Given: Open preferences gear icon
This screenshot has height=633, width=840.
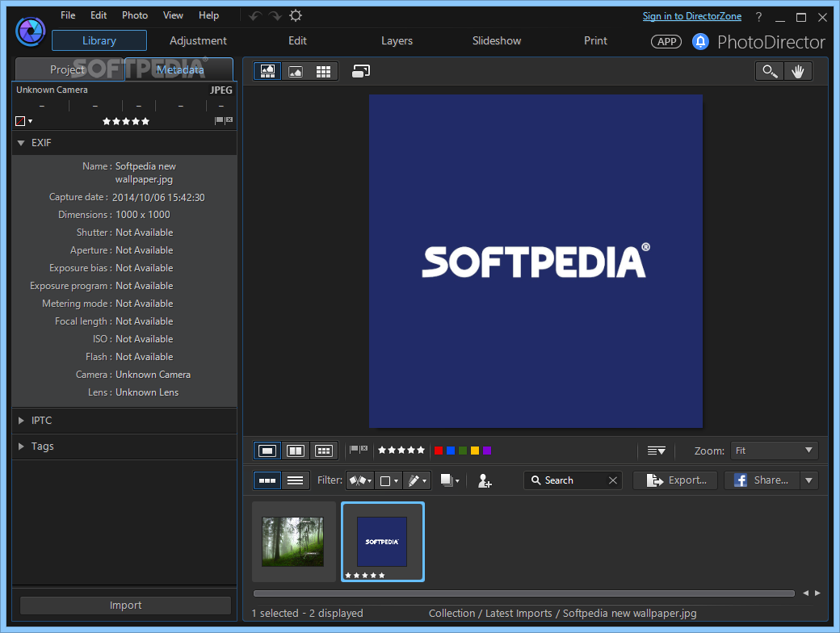Looking at the screenshot, I should [x=296, y=15].
